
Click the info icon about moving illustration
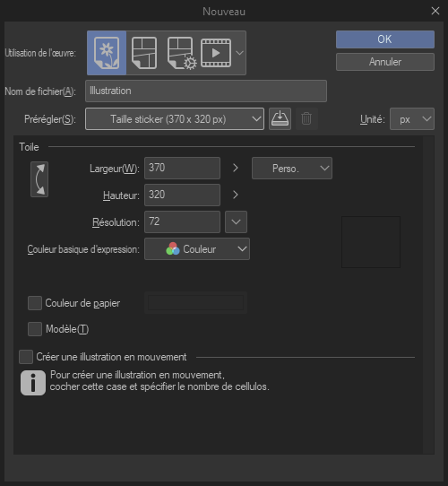click(x=33, y=383)
